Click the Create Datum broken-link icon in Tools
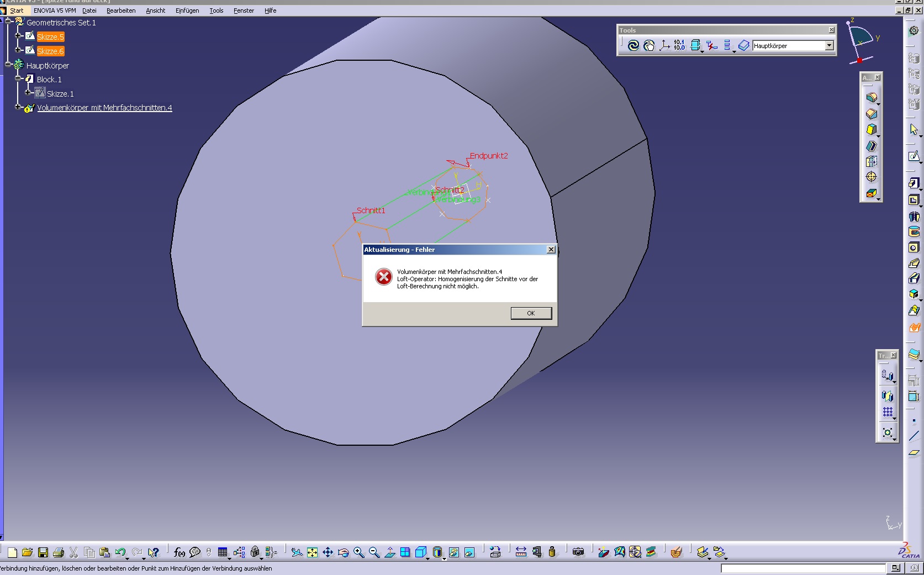Screen dimensions: 924x575 [x=712, y=45]
